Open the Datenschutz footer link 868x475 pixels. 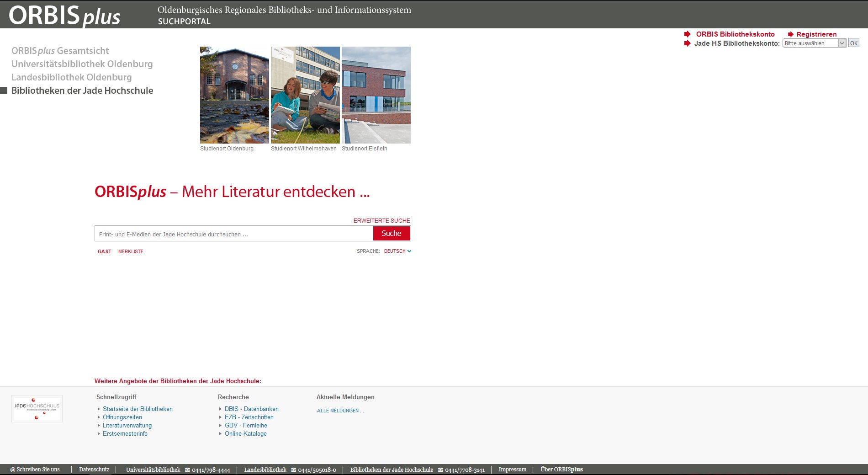click(94, 470)
